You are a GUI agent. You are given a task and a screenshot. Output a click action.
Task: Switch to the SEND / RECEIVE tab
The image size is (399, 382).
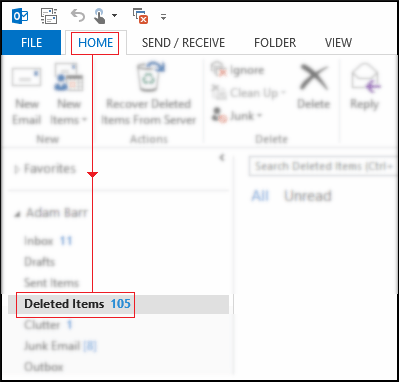coord(183,43)
